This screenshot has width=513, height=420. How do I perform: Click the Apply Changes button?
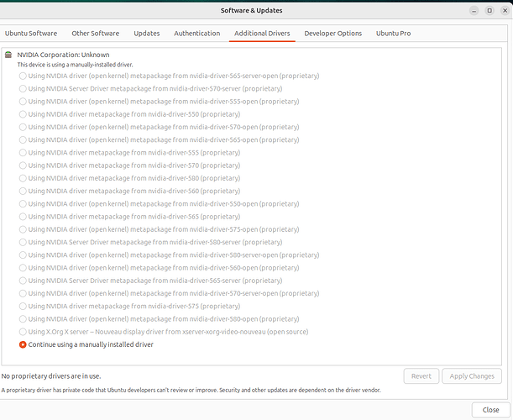tap(472, 376)
